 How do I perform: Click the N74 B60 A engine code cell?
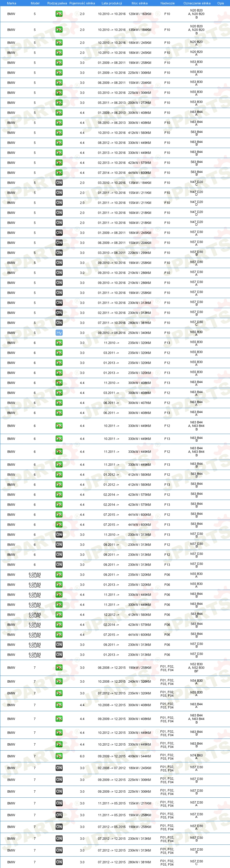[x=196, y=756]
